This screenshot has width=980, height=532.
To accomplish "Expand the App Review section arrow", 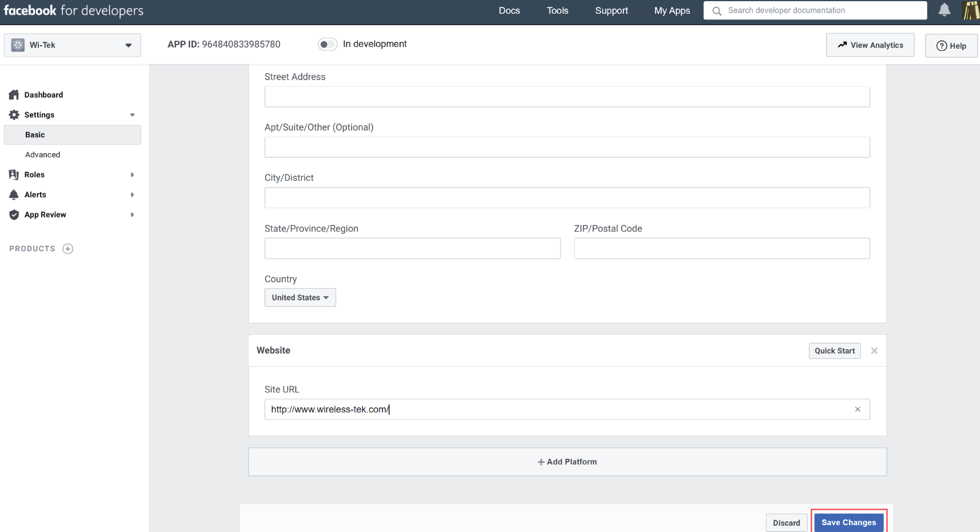I will (132, 215).
